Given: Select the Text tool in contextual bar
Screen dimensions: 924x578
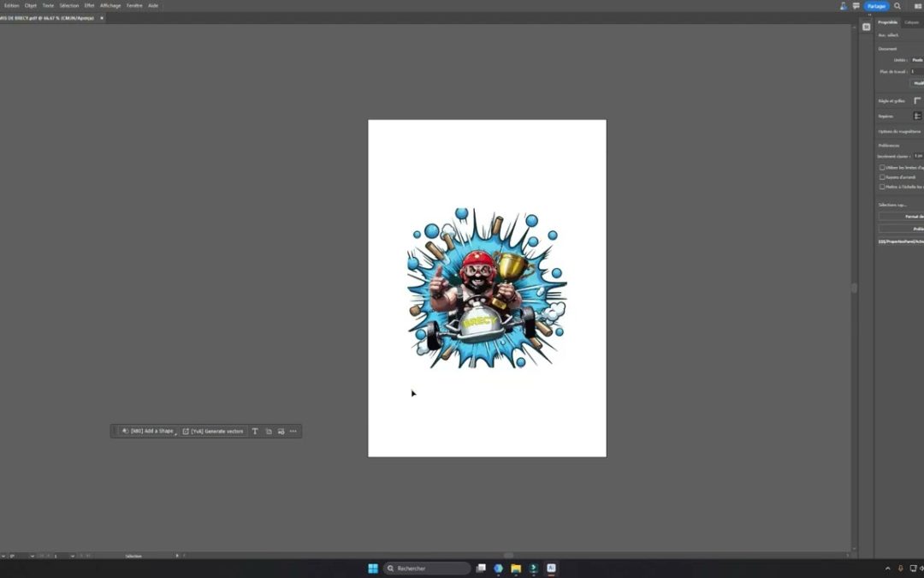Looking at the screenshot, I should click(x=255, y=431).
